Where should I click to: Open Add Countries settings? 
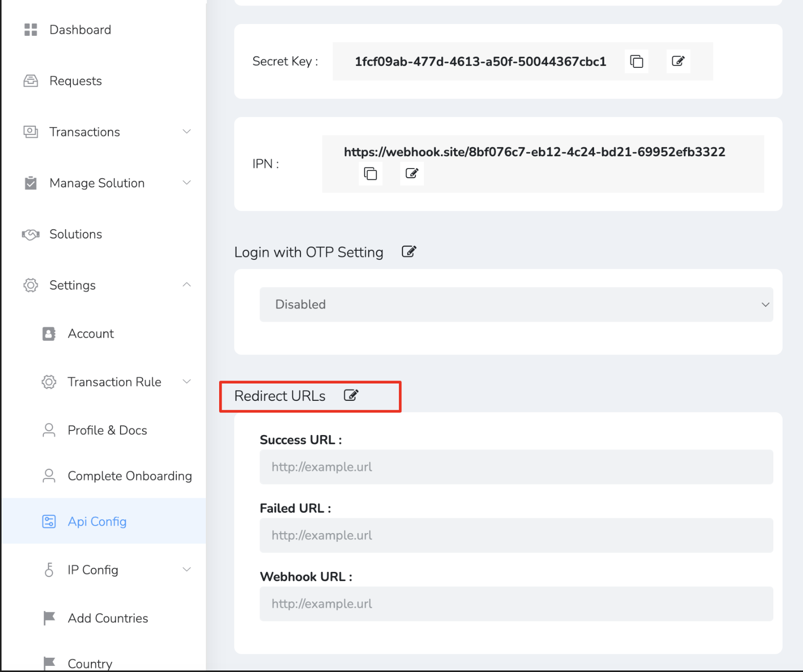[108, 618]
